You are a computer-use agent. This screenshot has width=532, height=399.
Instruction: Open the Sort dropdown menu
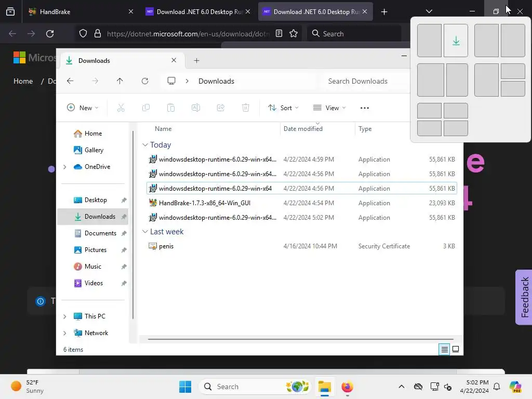(x=283, y=108)
